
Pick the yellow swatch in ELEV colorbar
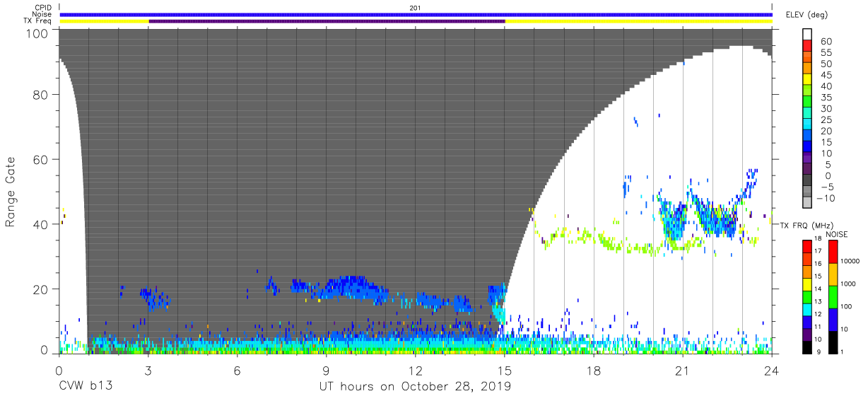[x=808, y=79]
